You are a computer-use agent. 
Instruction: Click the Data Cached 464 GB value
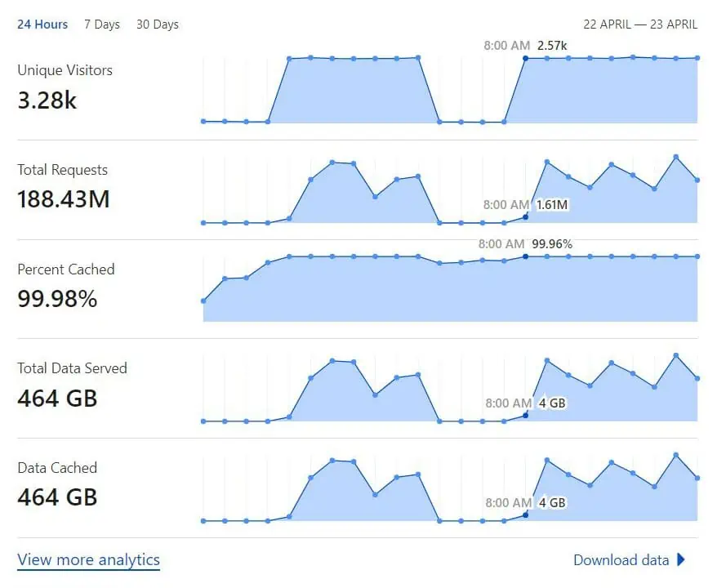point(57,497)
